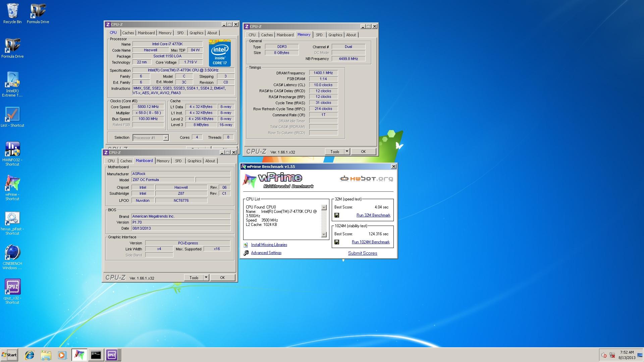Click the Start button
This screenshot has height=362, width=644.
(9, 355)
